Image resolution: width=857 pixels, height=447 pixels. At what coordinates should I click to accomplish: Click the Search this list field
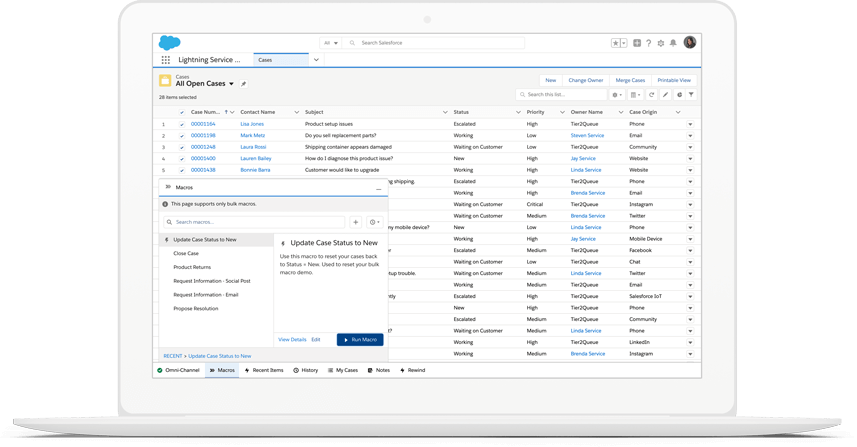point(561,95)
